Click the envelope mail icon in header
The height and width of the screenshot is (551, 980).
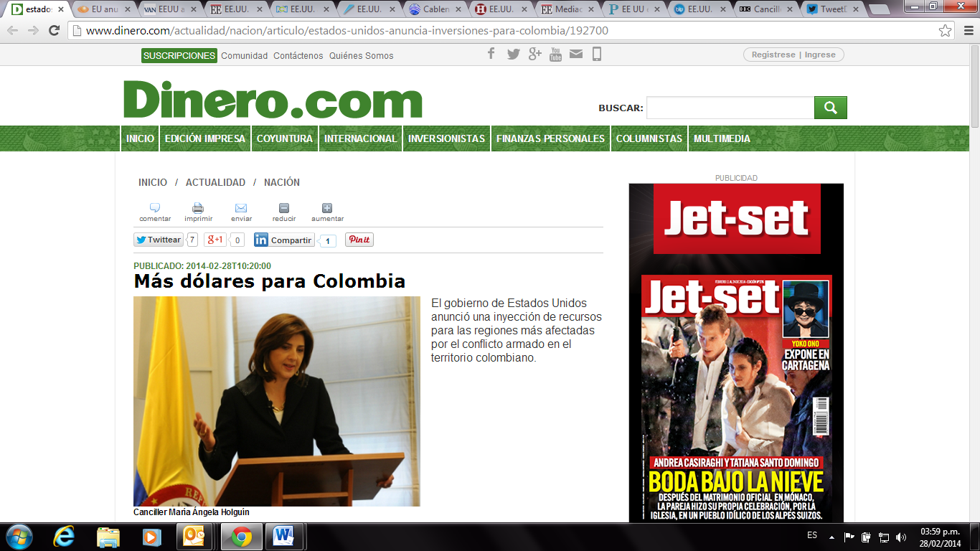pos(576,54)
